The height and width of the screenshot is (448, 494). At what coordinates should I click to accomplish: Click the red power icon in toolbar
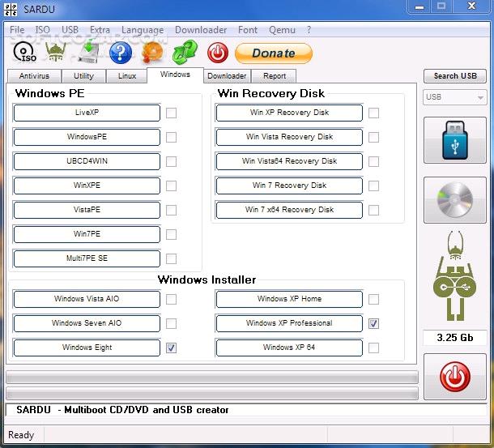pyautogui.click(x=218, y=53)
